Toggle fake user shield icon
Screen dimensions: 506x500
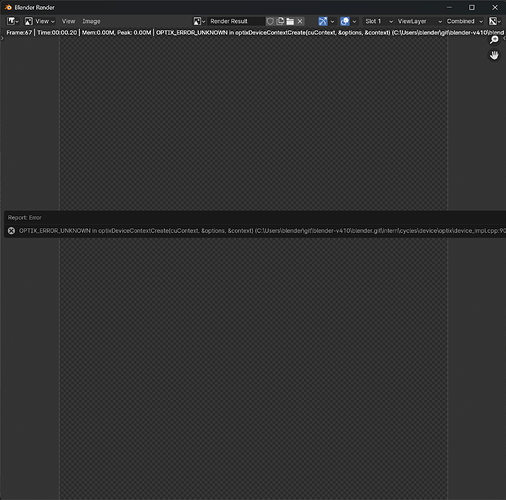pos(270,21)
